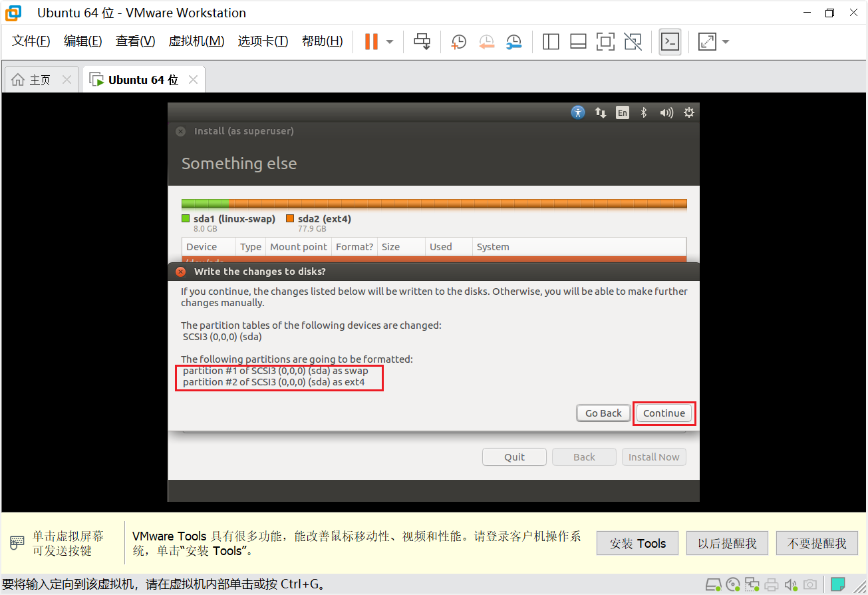The height and width of the screenshot is (595, 868).
Task: Open the 选项卡(T) menu
Action: [263, 41]
